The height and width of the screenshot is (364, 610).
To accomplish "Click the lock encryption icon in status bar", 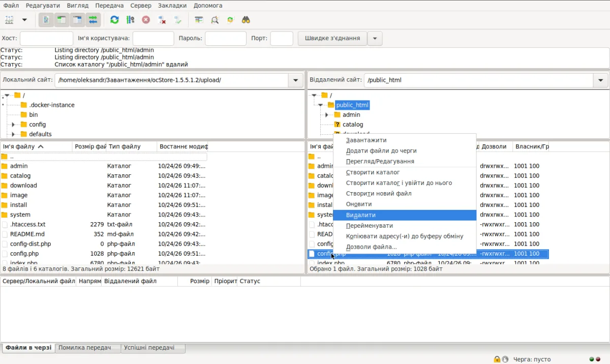I will pyautogui.click(x=497, y=359).
